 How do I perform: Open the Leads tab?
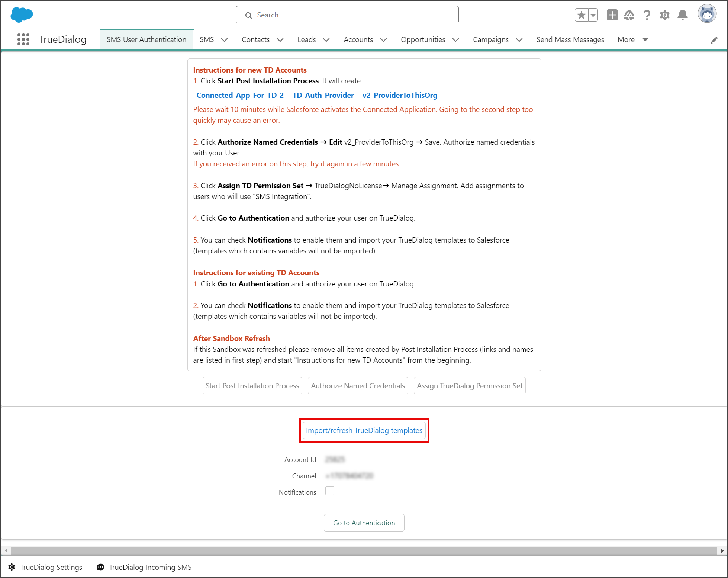point(306,39)
